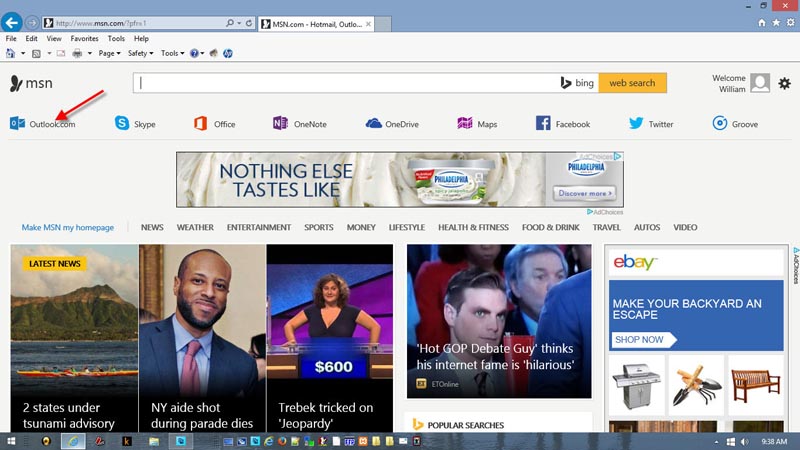Open Outlook.com from the MSN services row

click(x=42, y=123)
